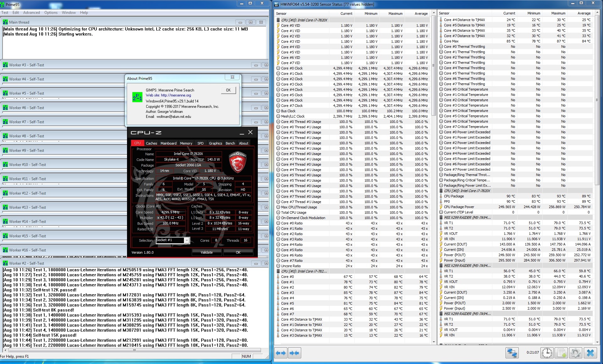Open the Edit menu in Prime95
This screenshot has height=364, width=603.
click(16, 13)
